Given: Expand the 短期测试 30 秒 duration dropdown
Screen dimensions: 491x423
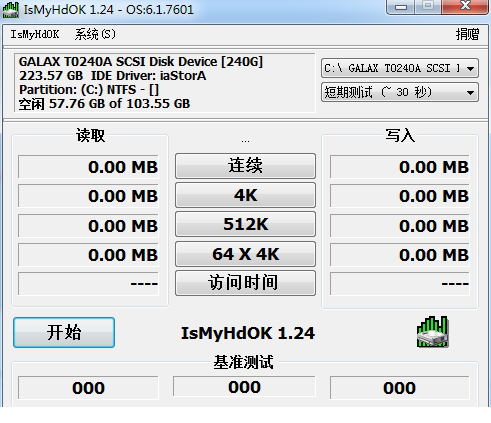Looking at the screenshot, I should 400,92.
